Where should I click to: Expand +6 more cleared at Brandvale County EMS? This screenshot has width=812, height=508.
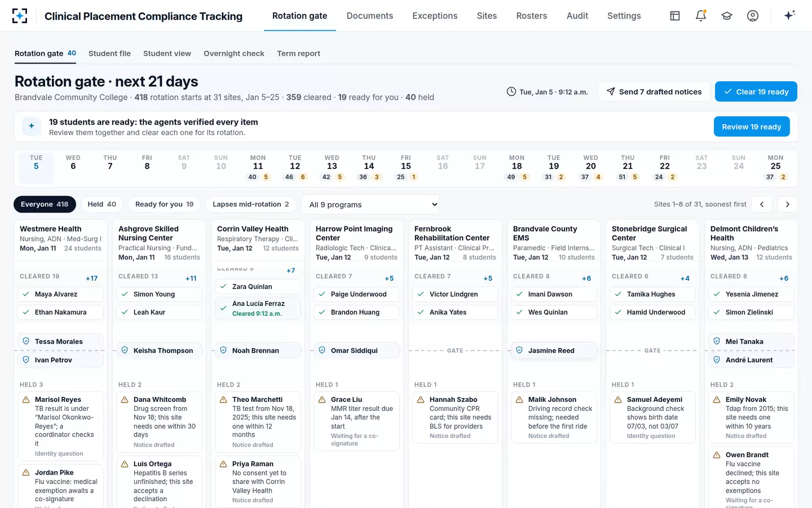click(586, 278)
